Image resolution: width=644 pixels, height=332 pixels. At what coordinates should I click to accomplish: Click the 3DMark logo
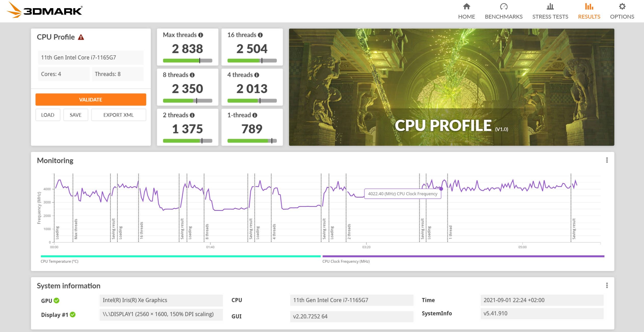point(44,10)
